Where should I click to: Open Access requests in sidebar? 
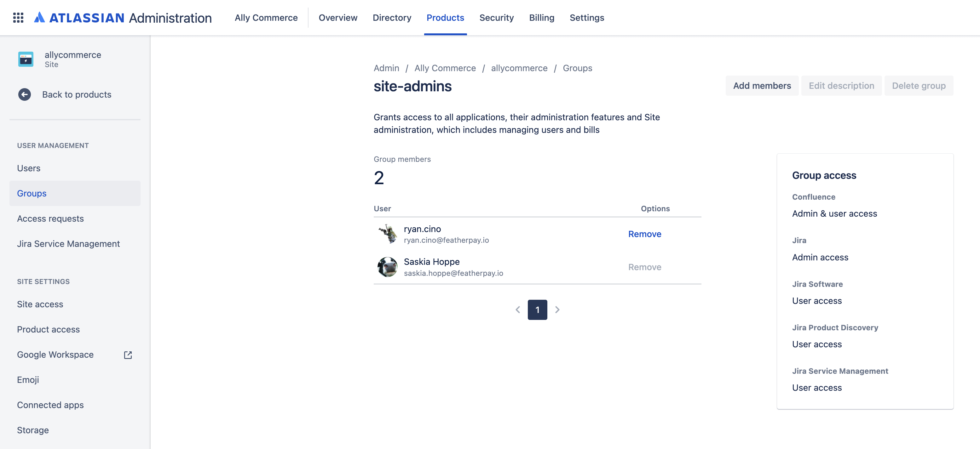(x=50, y=218)
